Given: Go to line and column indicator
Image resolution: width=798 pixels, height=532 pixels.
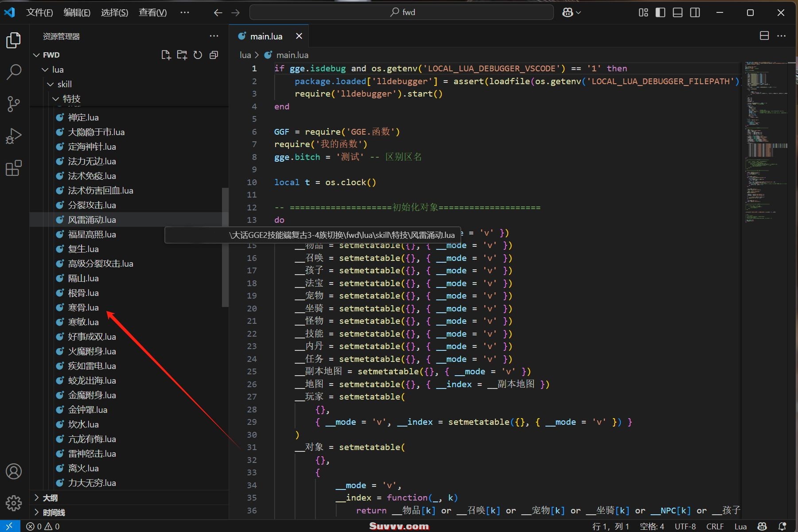Looking at the screenshot, I should (611, 526).
